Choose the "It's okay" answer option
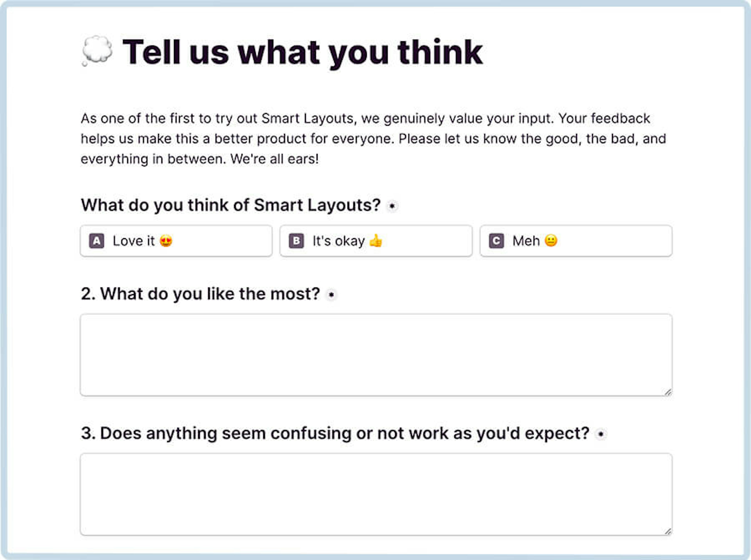The image size is (751, 560). [x=376, y=241]
